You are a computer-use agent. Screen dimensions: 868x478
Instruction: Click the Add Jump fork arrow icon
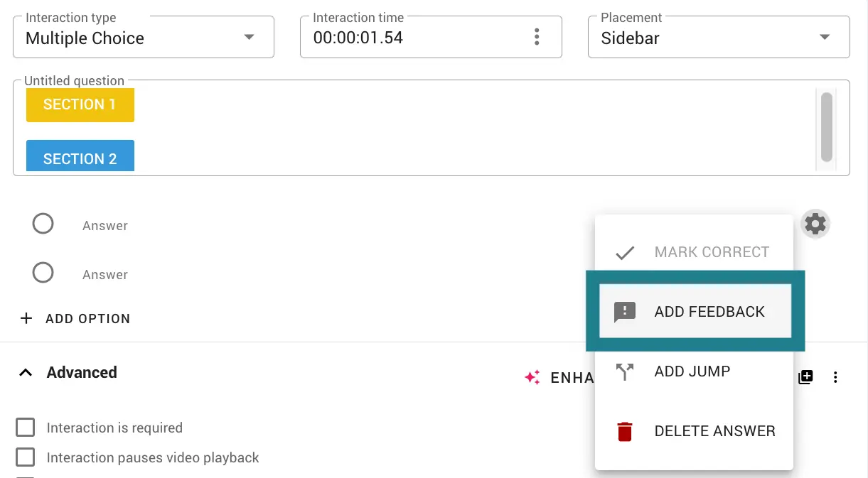[x=625, y=371]
